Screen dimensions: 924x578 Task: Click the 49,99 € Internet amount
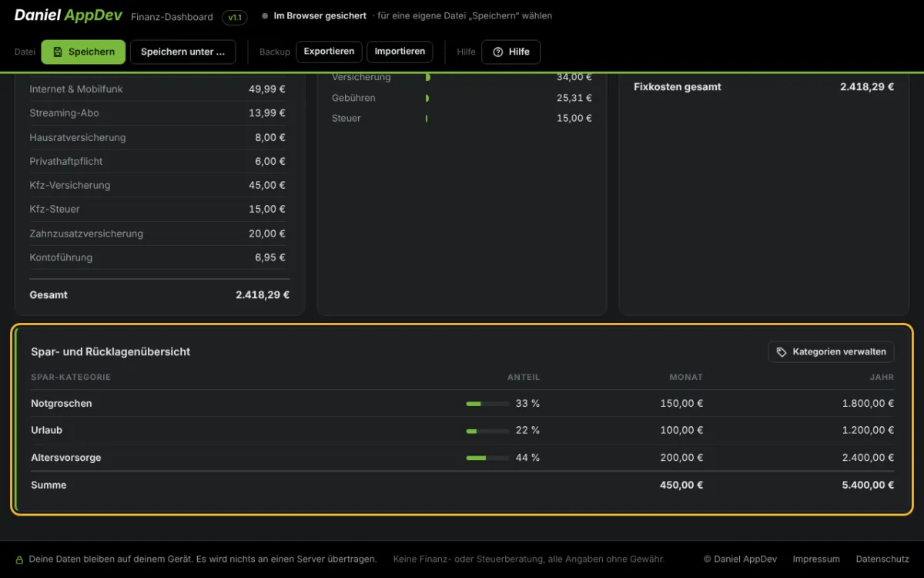point(267,89)
